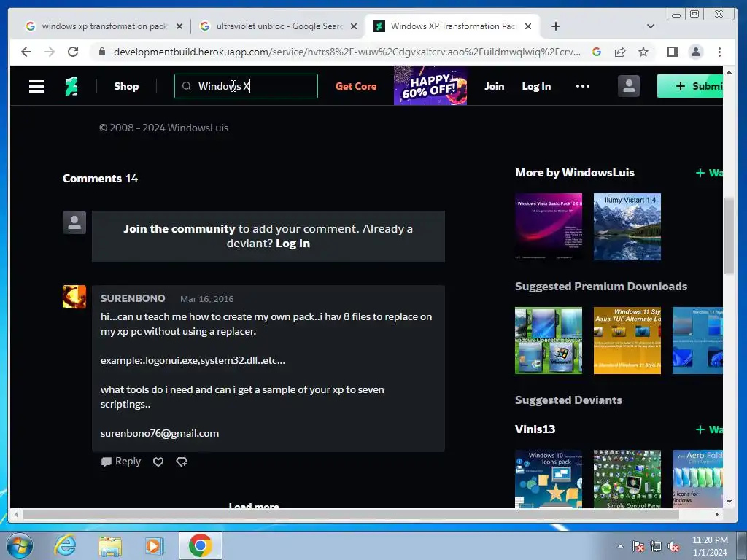
Task: Click in the Windows X search field
Action: pyautogui.click(x=246, y=86)
